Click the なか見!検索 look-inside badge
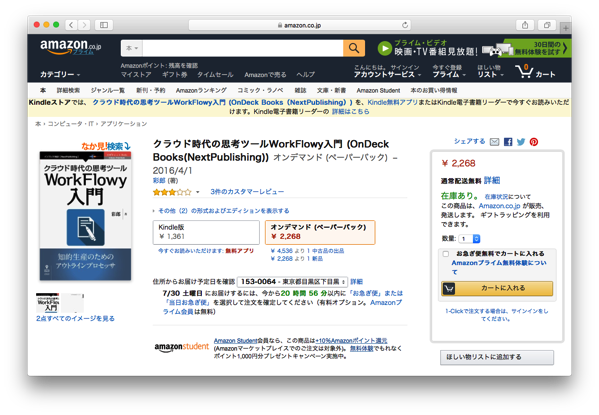 [106, 146]
